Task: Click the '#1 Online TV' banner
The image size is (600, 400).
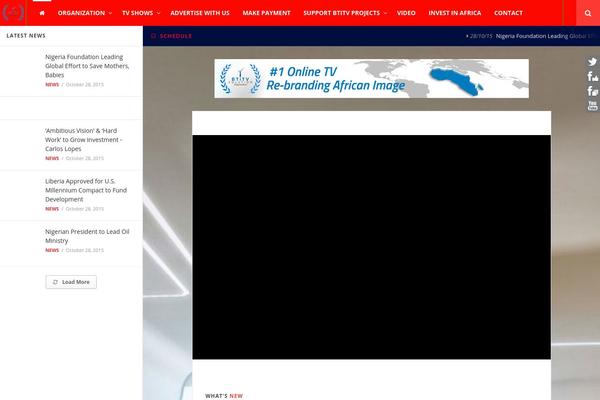Action: 372,78
